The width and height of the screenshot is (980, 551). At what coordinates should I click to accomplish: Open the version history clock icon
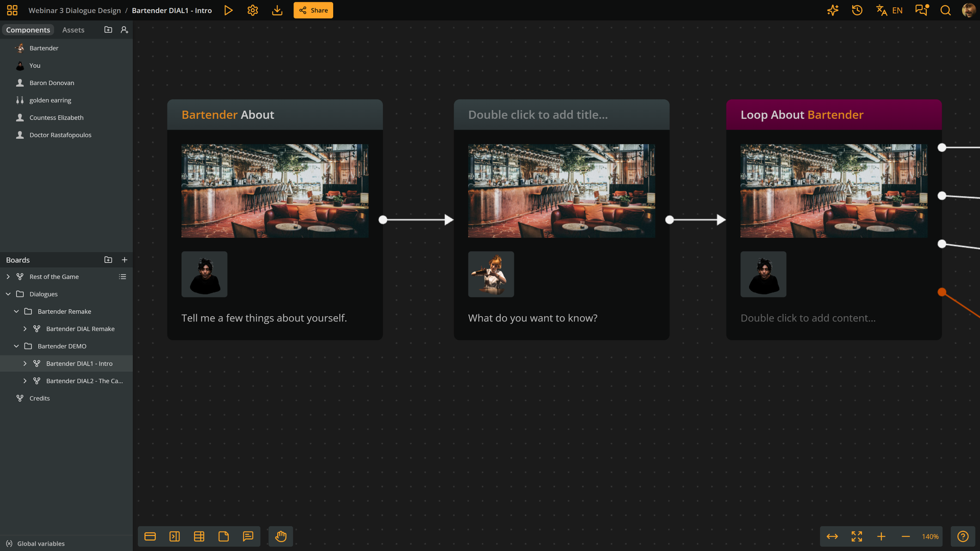(857, 10)
